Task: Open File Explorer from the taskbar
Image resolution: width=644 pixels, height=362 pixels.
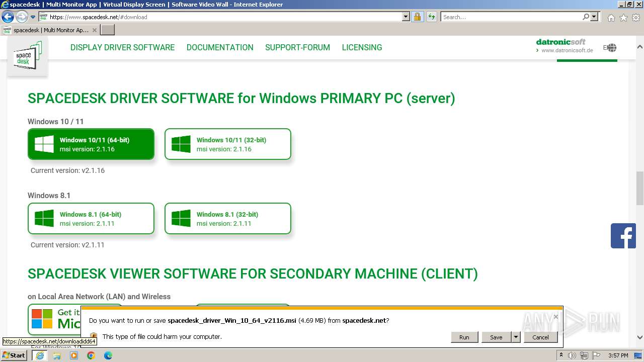Action: click(x=57, y=355)
